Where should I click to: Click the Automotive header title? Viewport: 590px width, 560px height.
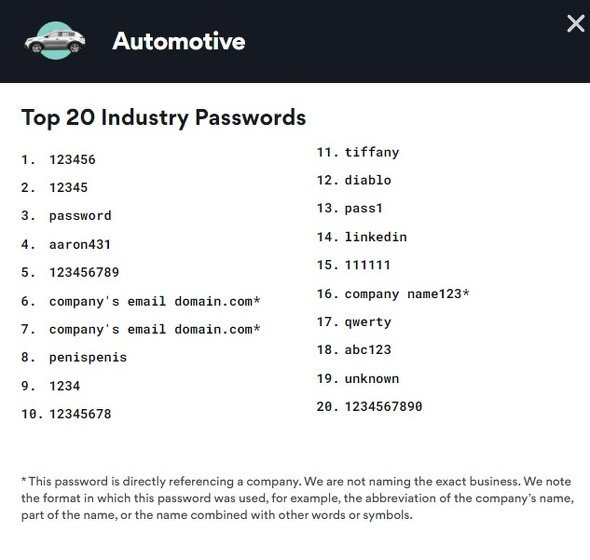179,41
